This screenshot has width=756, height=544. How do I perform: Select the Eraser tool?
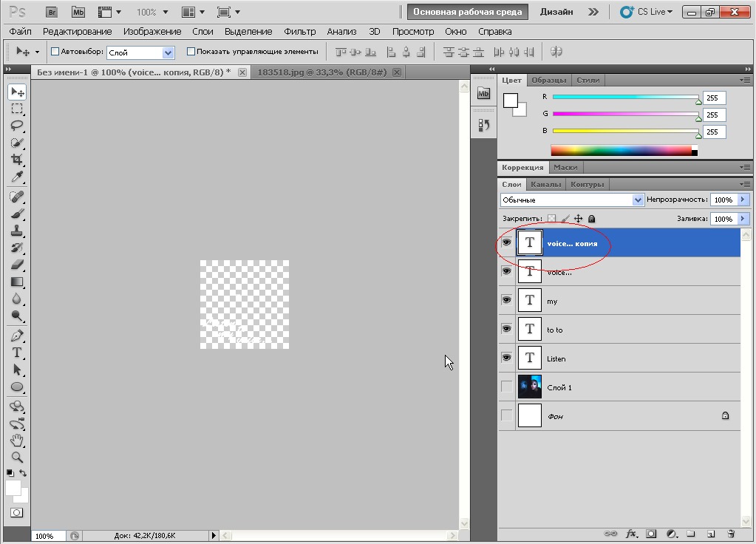[17, 265]
